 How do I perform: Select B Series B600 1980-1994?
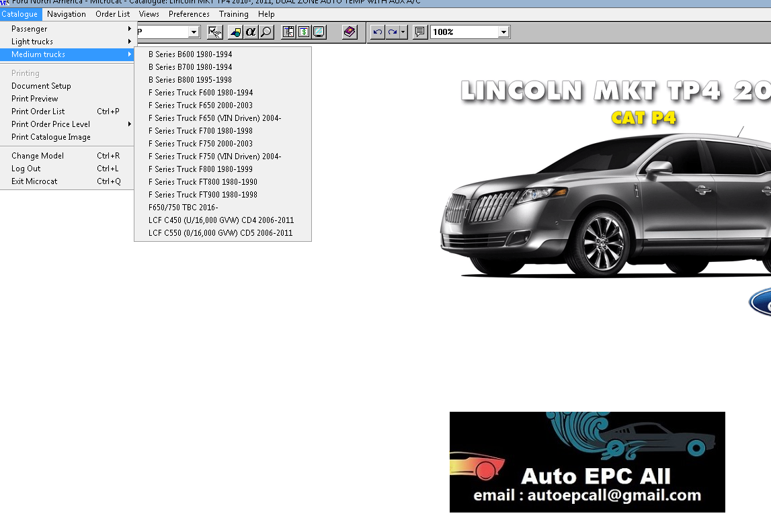(x=222, y=54)
